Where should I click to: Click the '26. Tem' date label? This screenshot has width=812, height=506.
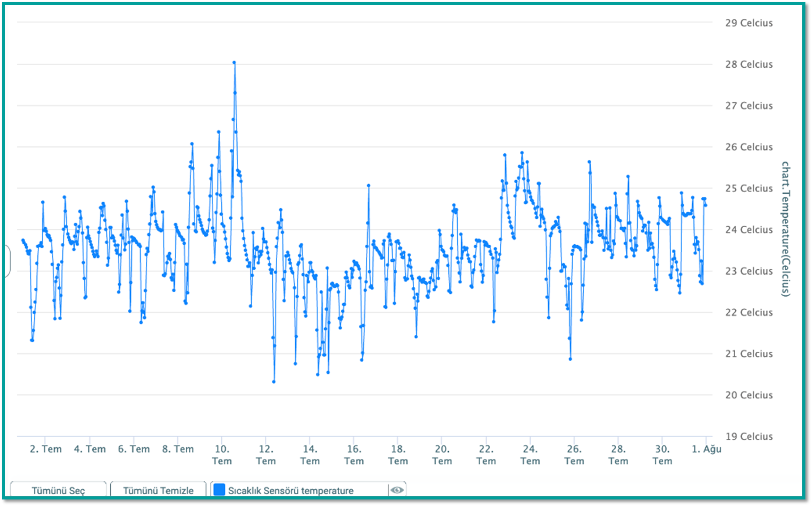coord(574,455)
